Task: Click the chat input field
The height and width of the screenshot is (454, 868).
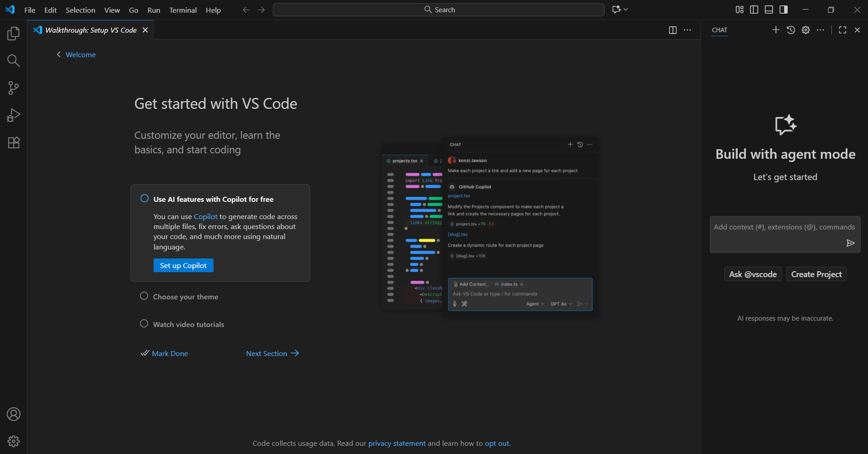Action: (x=785, y=234)
